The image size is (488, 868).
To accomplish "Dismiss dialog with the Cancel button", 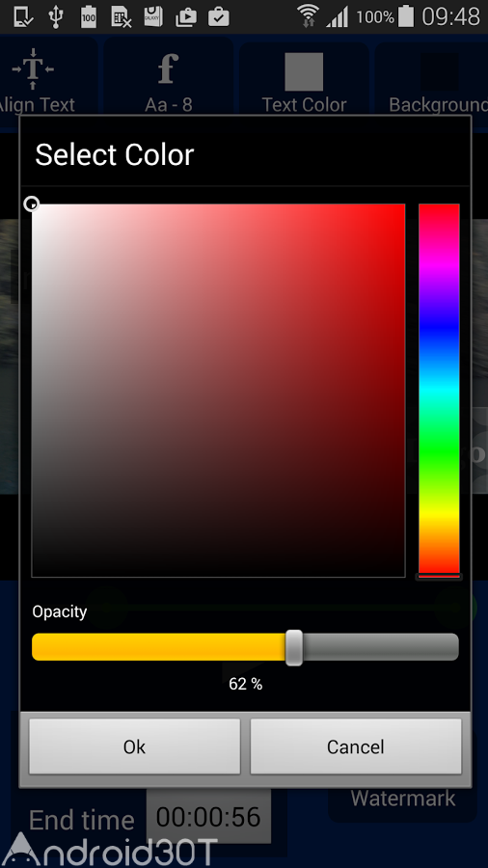I will click(x=355, y=746).
